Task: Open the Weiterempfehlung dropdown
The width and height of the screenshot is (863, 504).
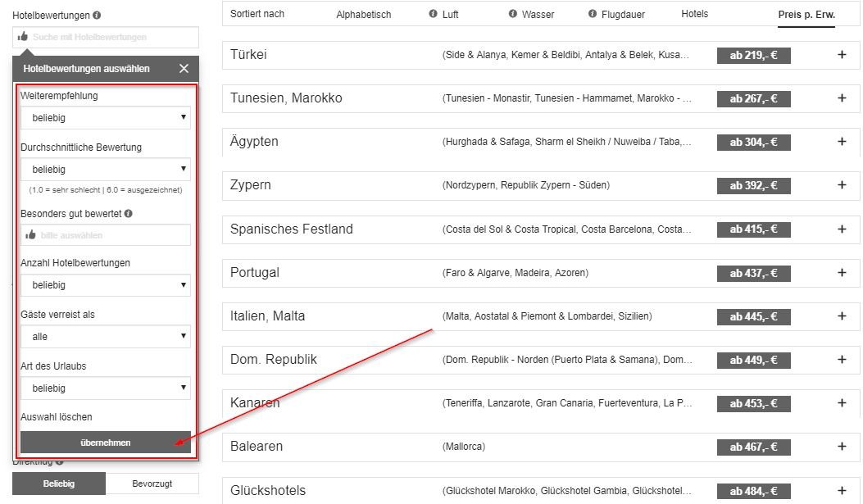Action: tap(105, 118)
